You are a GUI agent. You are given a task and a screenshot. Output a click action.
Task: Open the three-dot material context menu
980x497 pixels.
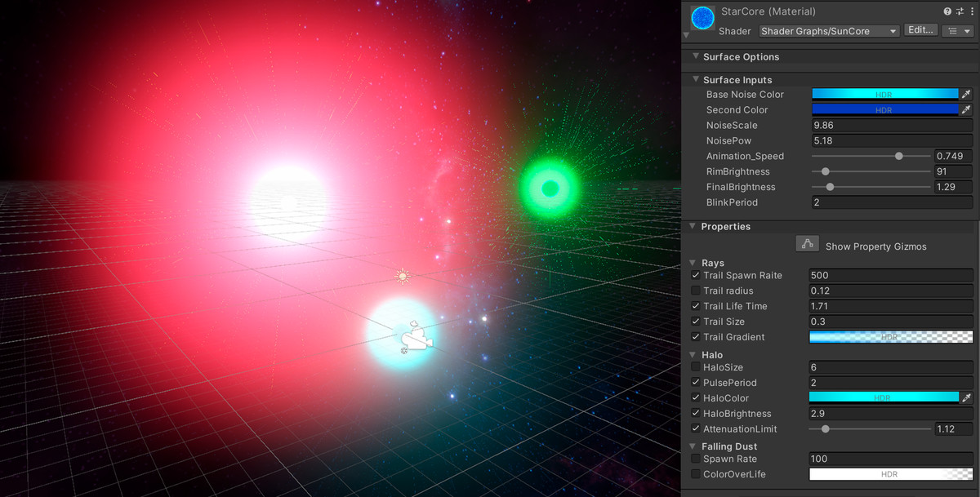970,11
